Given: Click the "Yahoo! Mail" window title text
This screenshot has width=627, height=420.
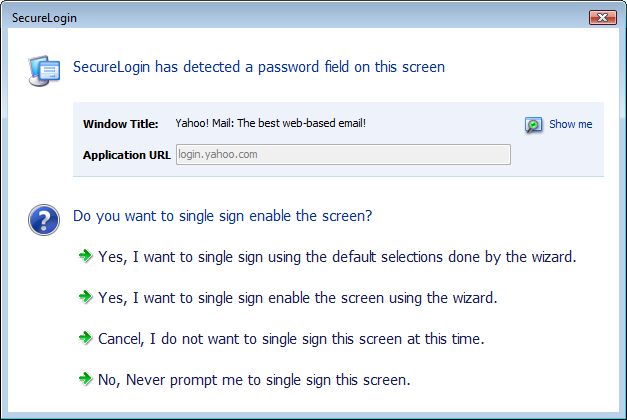Looking at the screenshot, I should click(271, 124).
